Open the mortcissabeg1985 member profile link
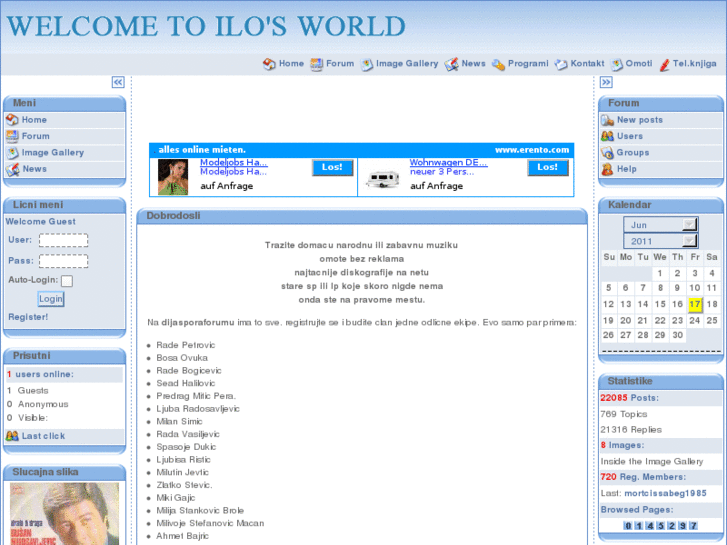The height and width of the screenshot is (545, 727). coord(665,494)
